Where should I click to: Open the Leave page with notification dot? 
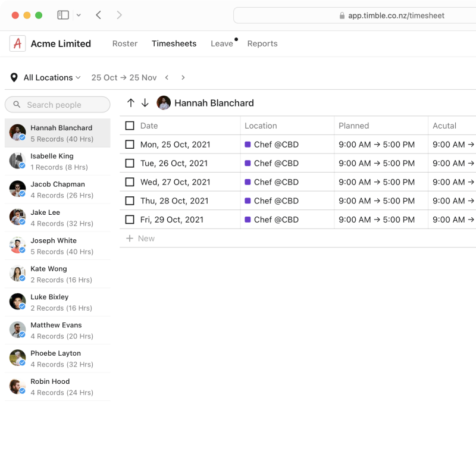click(221, 43)
